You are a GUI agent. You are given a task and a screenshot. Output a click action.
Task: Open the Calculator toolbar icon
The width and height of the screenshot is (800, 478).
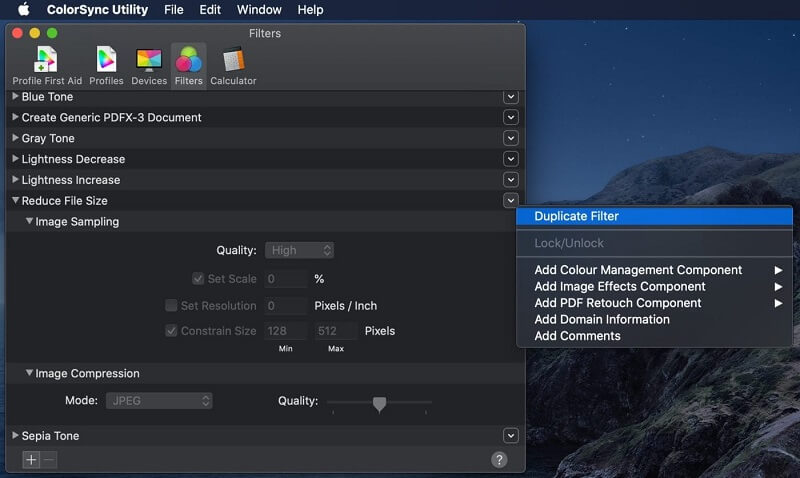point(233,65)
